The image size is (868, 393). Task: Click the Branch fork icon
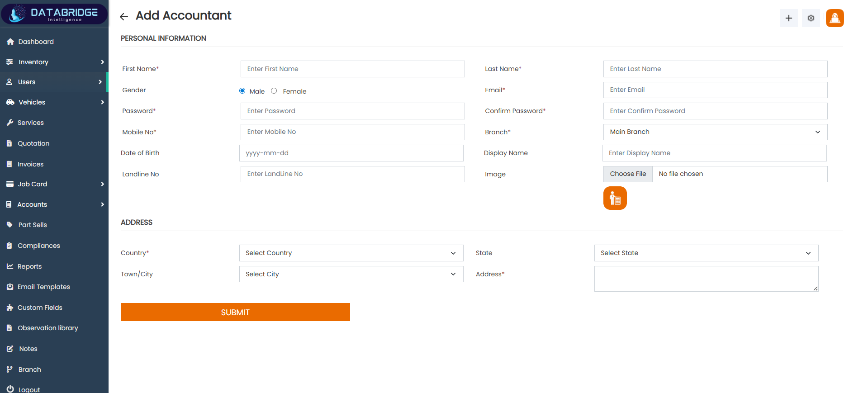tap(9, 369)
